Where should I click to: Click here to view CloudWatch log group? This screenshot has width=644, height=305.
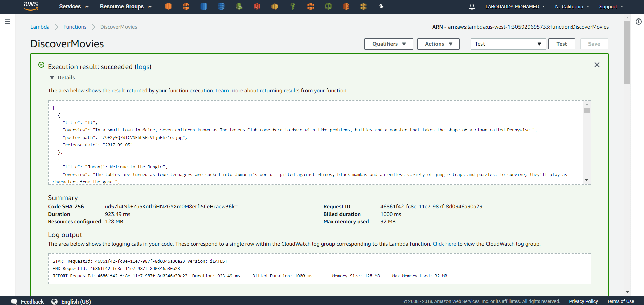[444, 244]
